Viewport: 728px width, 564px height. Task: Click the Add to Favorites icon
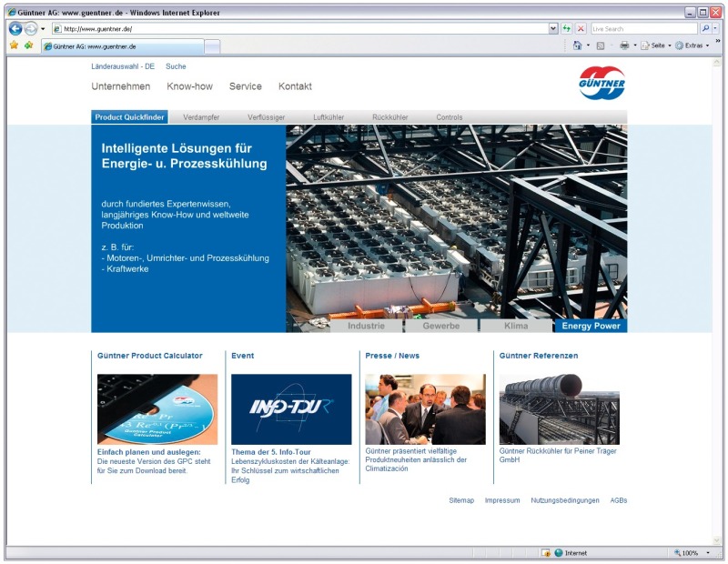coord(29,45)
